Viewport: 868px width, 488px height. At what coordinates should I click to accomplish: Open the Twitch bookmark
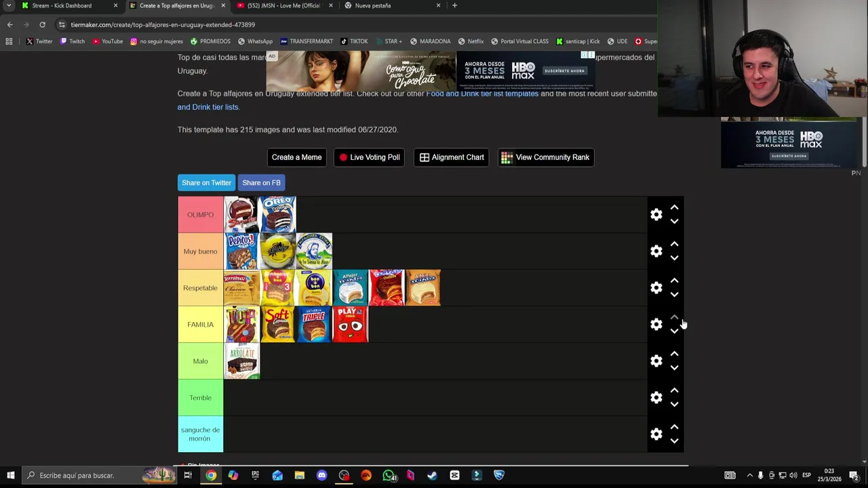tap(73, 41)
